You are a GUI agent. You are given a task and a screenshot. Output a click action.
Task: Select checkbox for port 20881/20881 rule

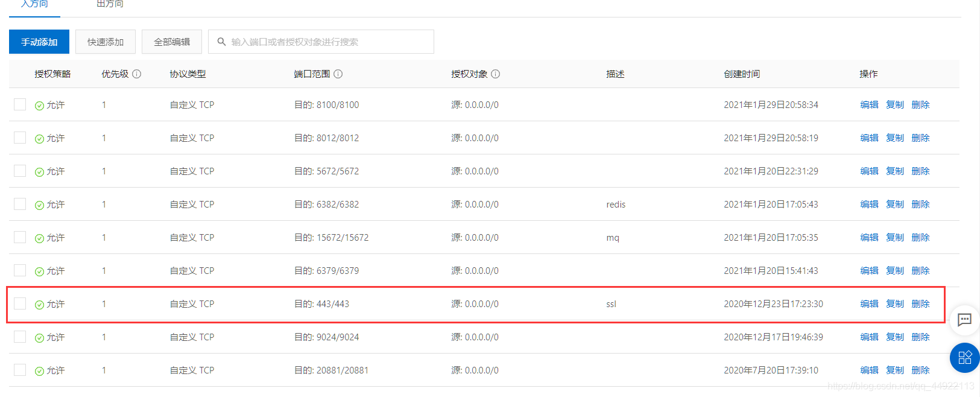20,370
